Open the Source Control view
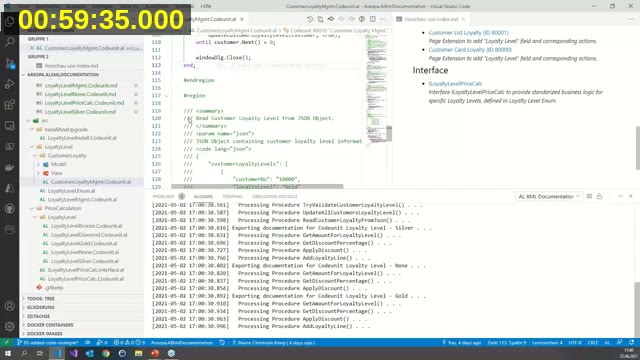The height and width of the screenshot is (360, 640). click(9, 63)
